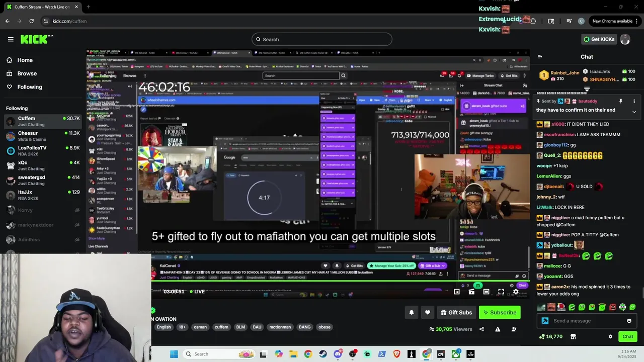This screenshot has width=644, height=362.
Task: Collapse the chat panel arrow icon
Action: tap(540, 57)
